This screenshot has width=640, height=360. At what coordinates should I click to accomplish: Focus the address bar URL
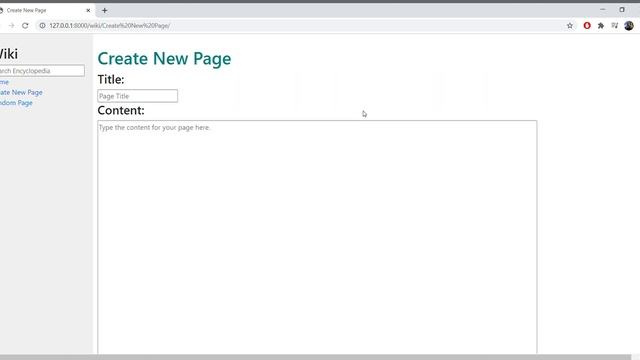pyautogui.click(x=109, y=26)
